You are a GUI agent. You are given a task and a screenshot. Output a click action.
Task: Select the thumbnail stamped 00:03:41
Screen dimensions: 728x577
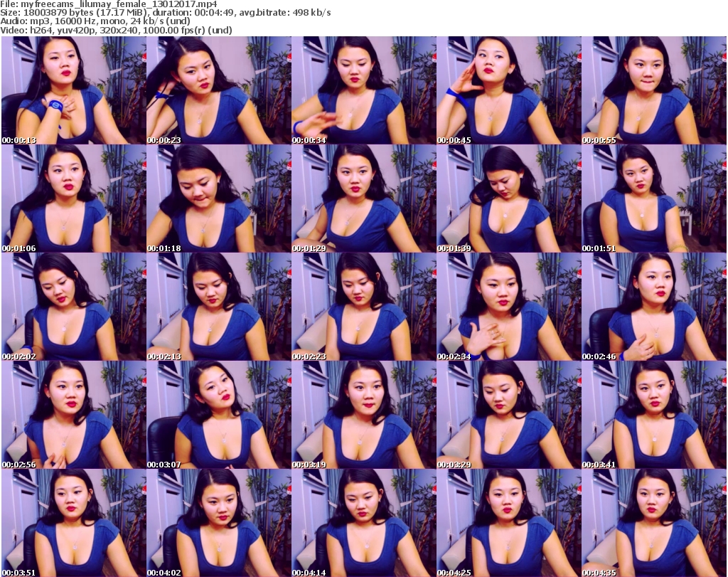coord(654,415)
